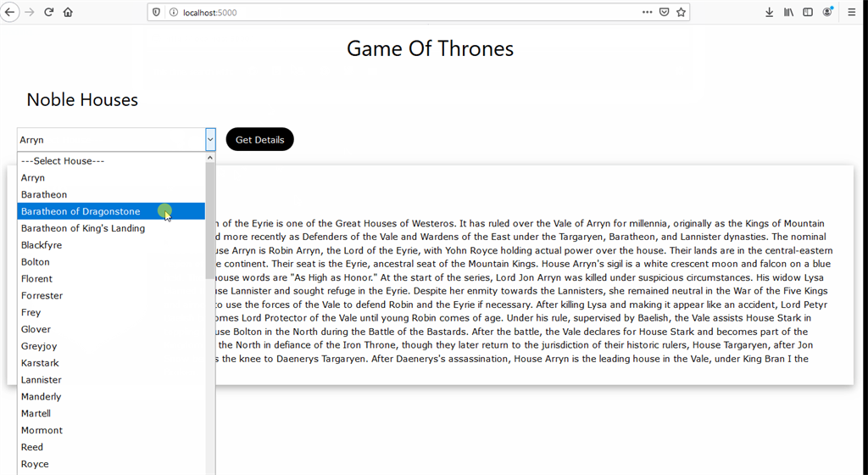868x475 pixels.
Task: Open tracking protection shield icon
Action: (157, 12)
